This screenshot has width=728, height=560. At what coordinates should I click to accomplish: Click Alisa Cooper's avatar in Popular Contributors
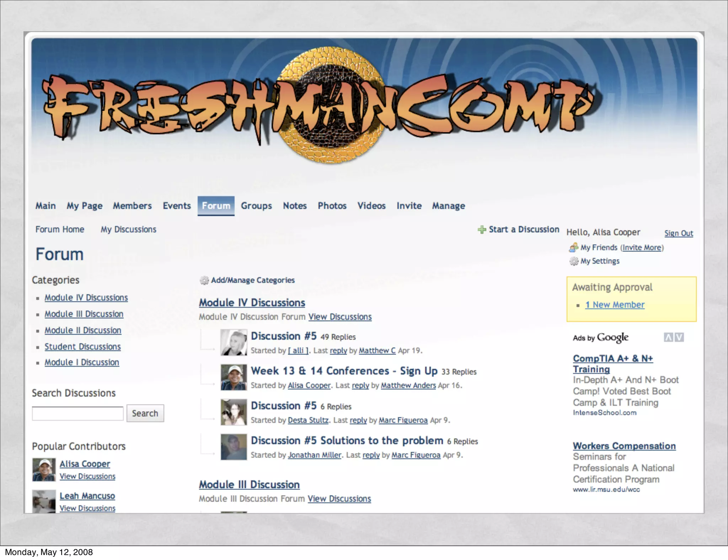pyautogui.click(x=44, y=469)
